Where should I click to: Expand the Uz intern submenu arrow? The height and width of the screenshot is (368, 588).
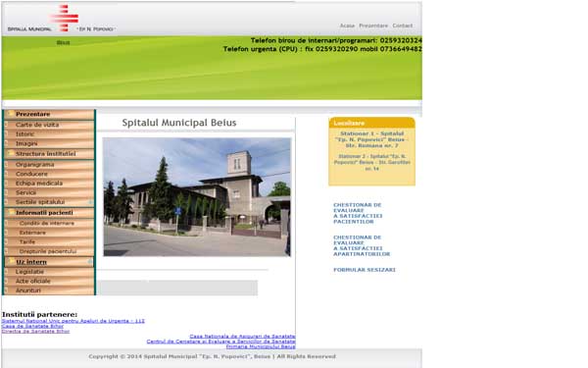[x=89, y=262]
